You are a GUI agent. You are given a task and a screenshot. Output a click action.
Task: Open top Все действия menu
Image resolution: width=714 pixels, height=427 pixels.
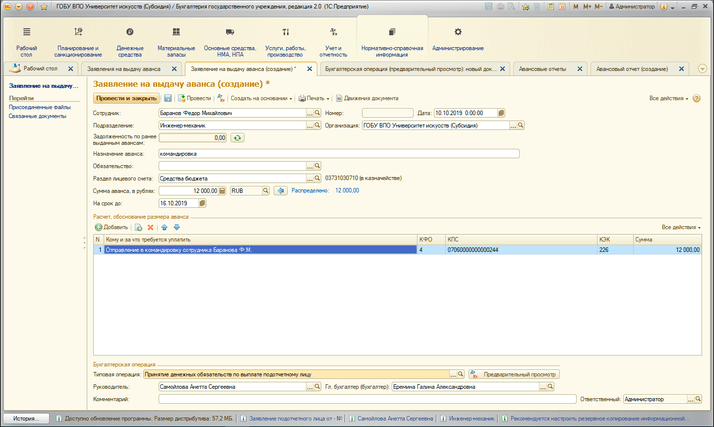(669, 99)
